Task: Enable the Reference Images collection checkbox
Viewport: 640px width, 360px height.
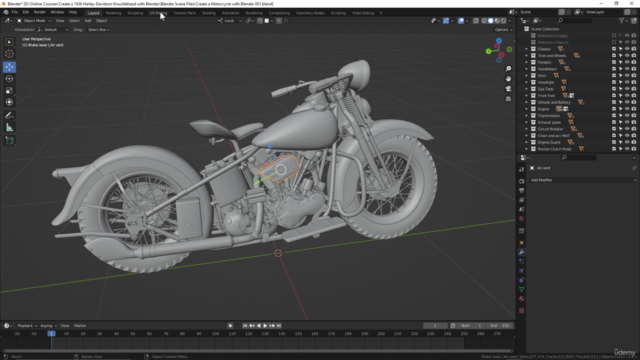Action: [x=614, y=36]
